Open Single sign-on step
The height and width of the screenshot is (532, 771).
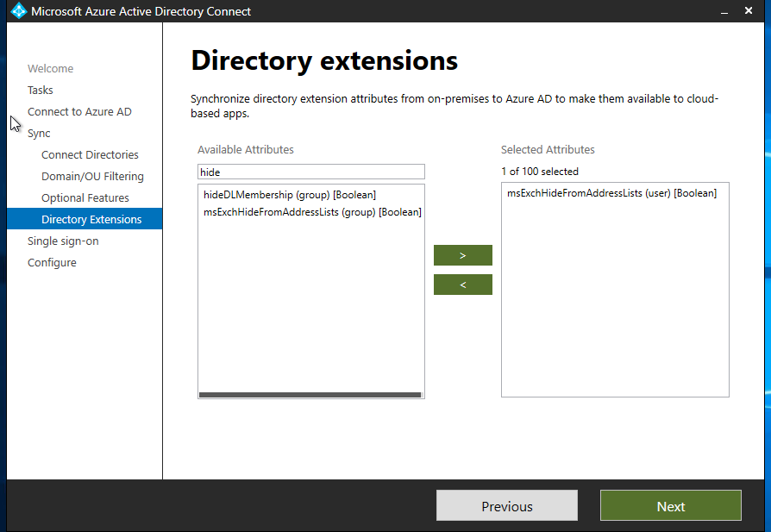(x=63, y=241)
